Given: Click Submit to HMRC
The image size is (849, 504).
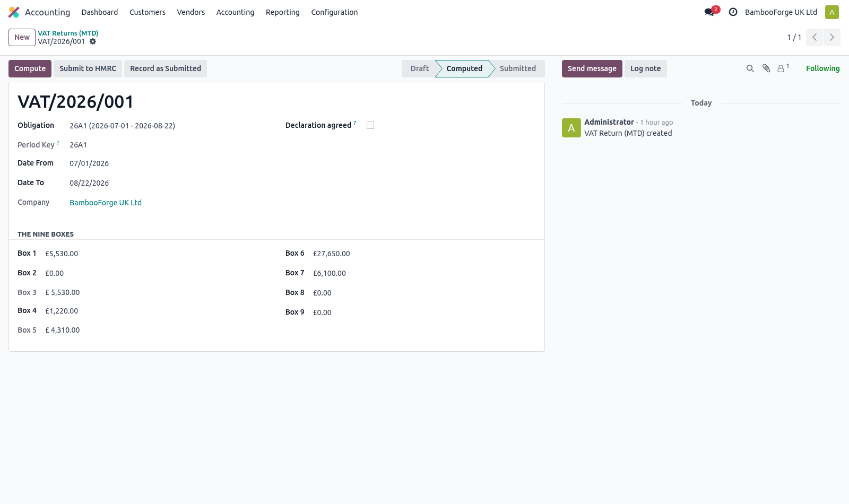Looking at the screenshot, I should point(88,68).
